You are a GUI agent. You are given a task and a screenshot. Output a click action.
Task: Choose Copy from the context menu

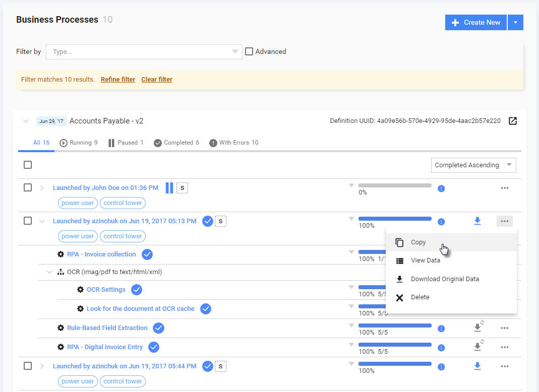click(x=451, y=242)
